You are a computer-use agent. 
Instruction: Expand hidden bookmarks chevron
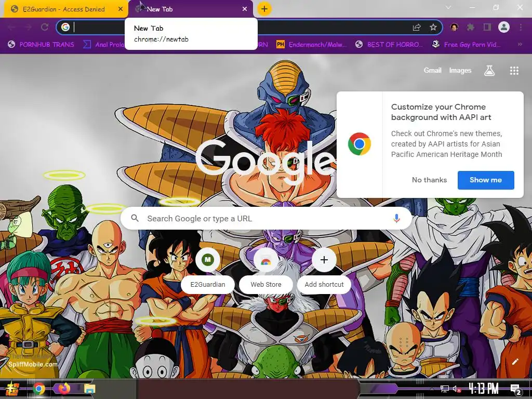pos(520,44)
